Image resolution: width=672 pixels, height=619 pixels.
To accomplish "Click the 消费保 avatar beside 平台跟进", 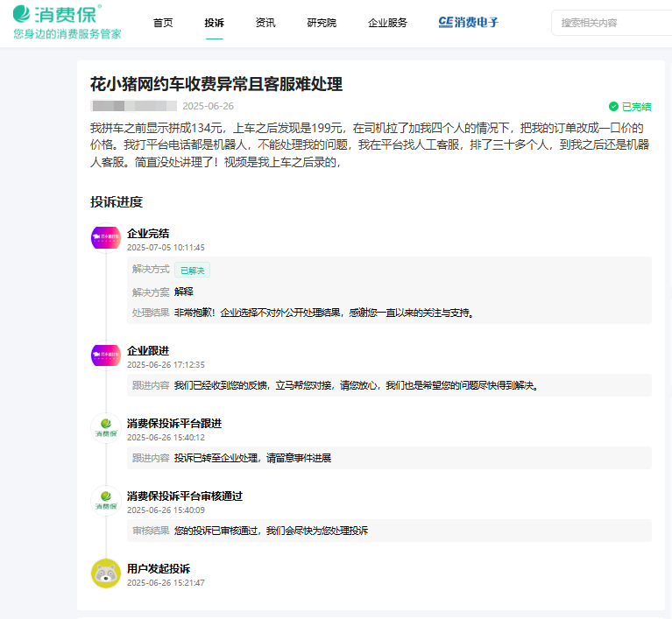I will [106, 427].
